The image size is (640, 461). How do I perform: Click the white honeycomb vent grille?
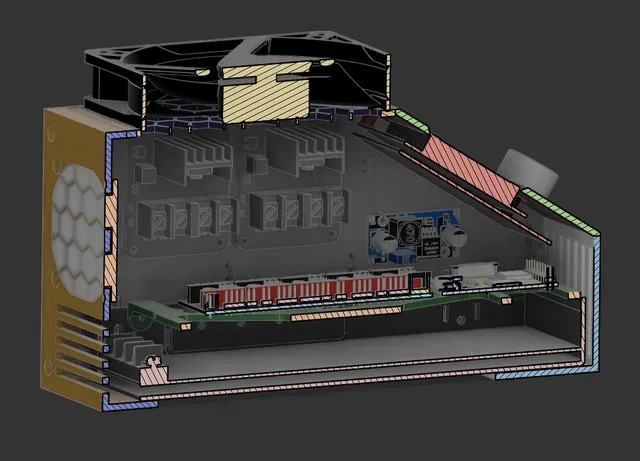click(77, 231)
